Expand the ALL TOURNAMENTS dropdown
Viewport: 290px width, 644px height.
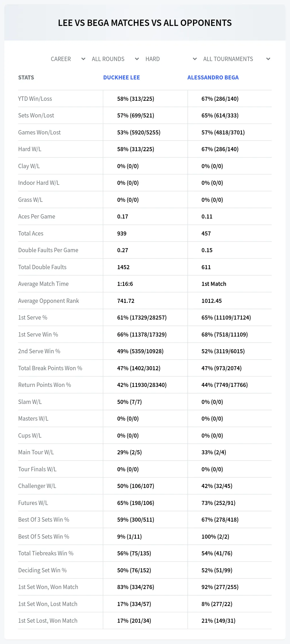tap(236, 59)
